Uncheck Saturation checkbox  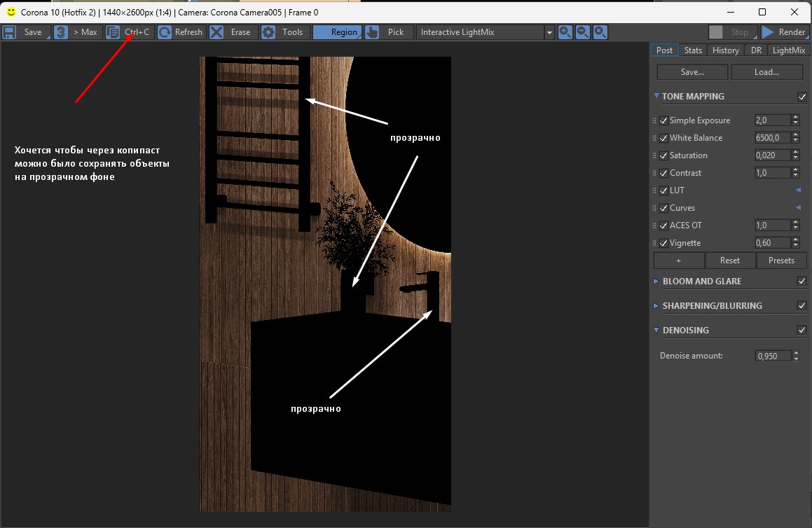click(x=663, y=156)
